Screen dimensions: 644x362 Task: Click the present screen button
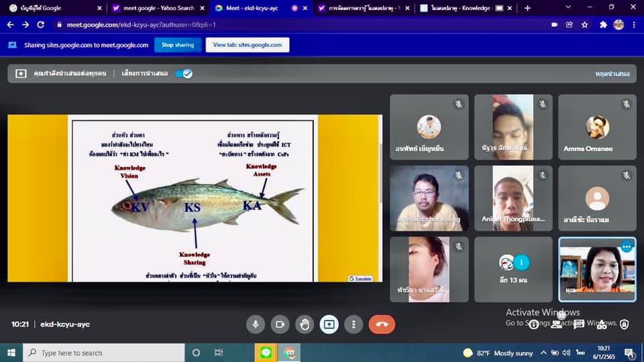(329, 324)
